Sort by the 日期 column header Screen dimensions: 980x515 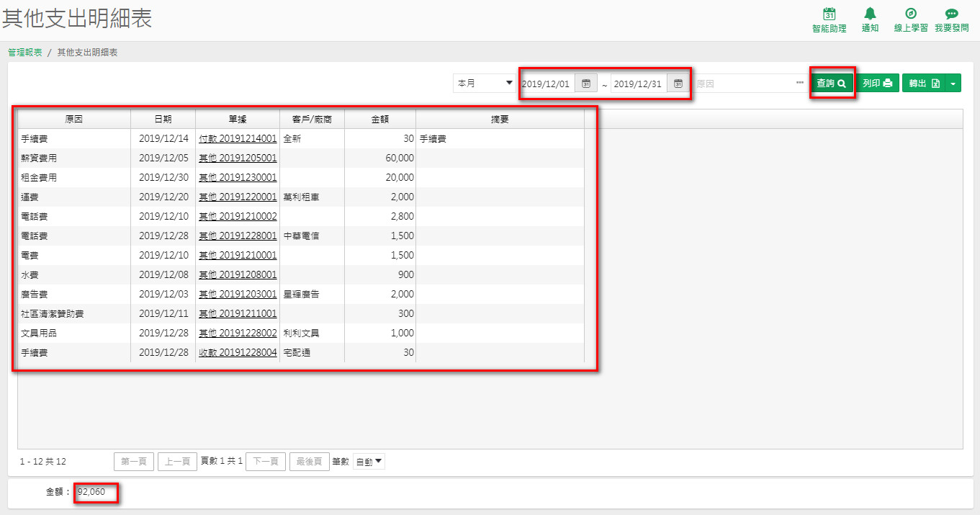coord(163,120)
